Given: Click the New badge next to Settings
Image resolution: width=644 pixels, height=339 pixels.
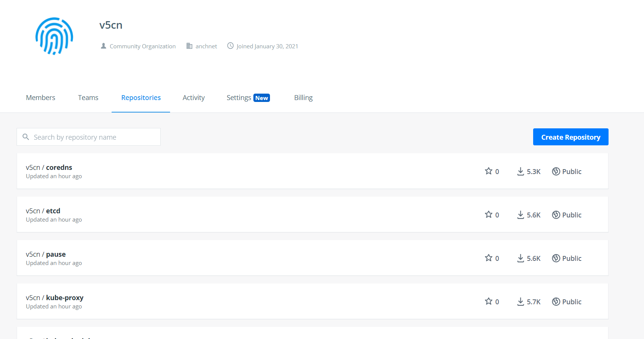Looking at the screenshot, I should 262,98.
